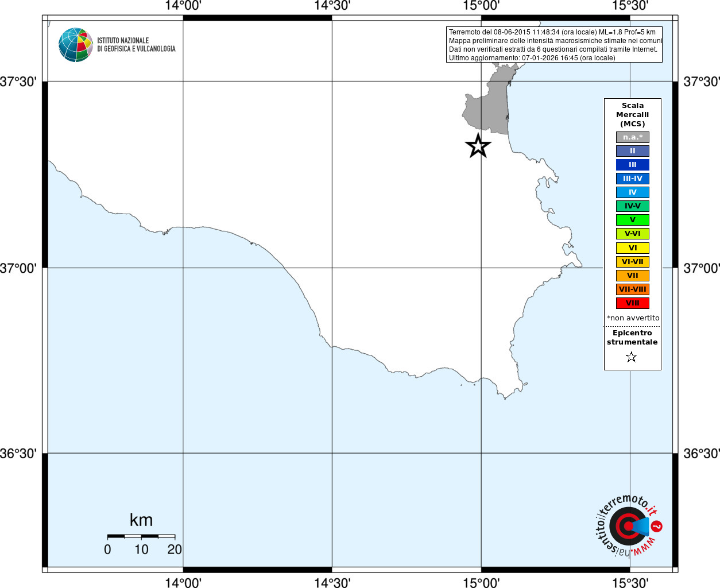The image size is (720, 588).
Task: Click the top 15°00' longitude label
Action: 481,6
